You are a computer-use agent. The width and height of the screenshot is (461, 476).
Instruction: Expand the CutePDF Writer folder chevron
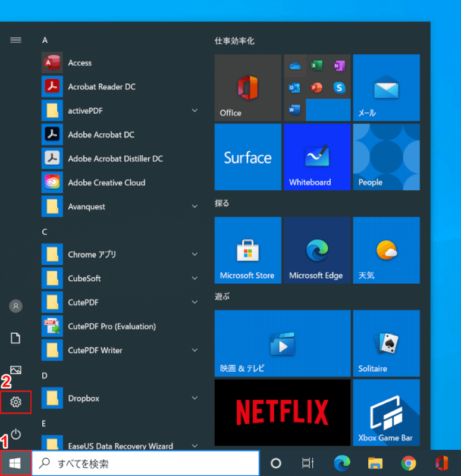[x=195, y=350]
